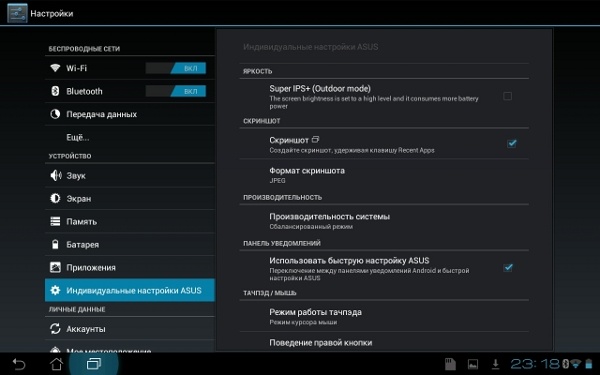Viewport: 600px width, 375px height.
Task: Tap the gear icon for ASUS settings
Action: (x=55, y=290)
